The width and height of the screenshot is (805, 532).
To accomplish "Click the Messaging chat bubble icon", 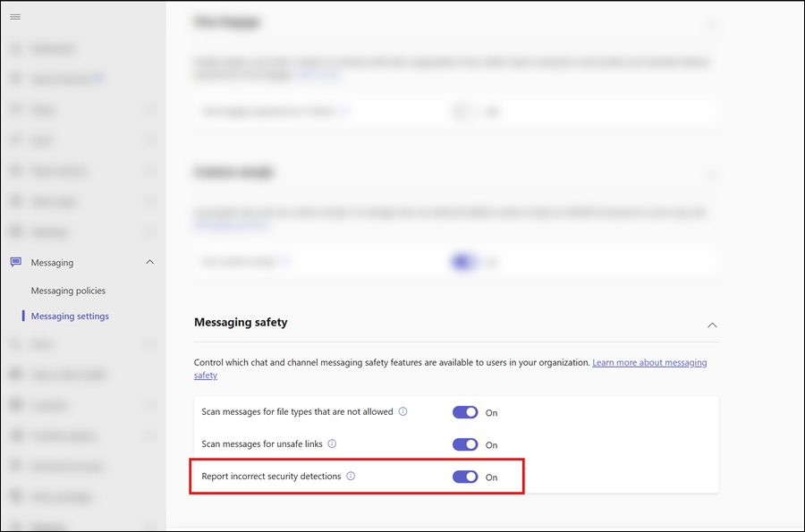I will (x=15, y=262).
